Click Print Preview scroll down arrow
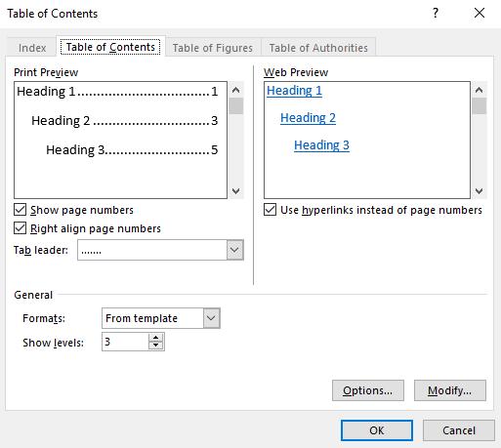The height and width of the screenshot is (448, 501). click(236, 191)
